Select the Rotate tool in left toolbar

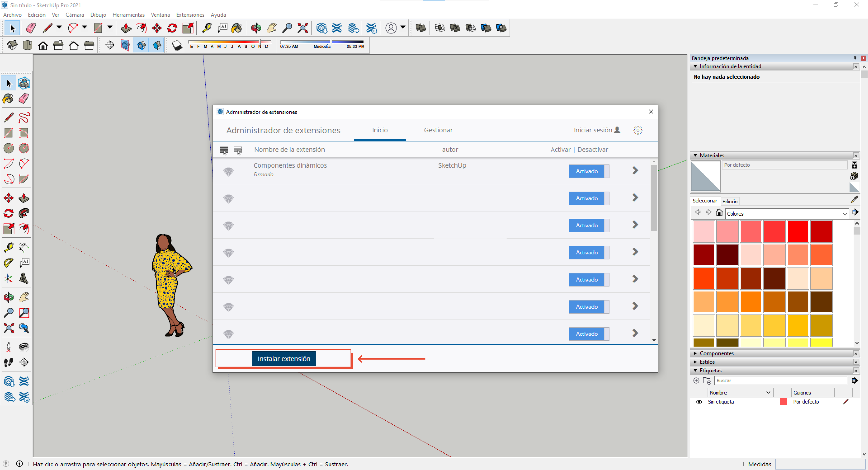(8, 213)
